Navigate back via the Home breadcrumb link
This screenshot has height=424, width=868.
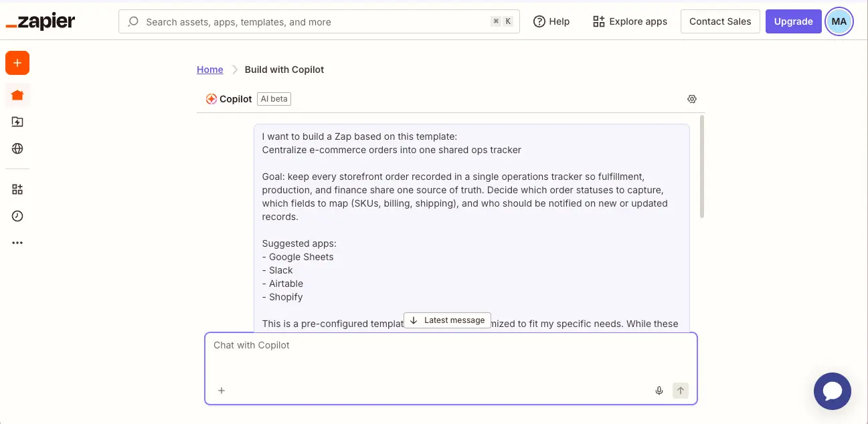pos(209,69)
